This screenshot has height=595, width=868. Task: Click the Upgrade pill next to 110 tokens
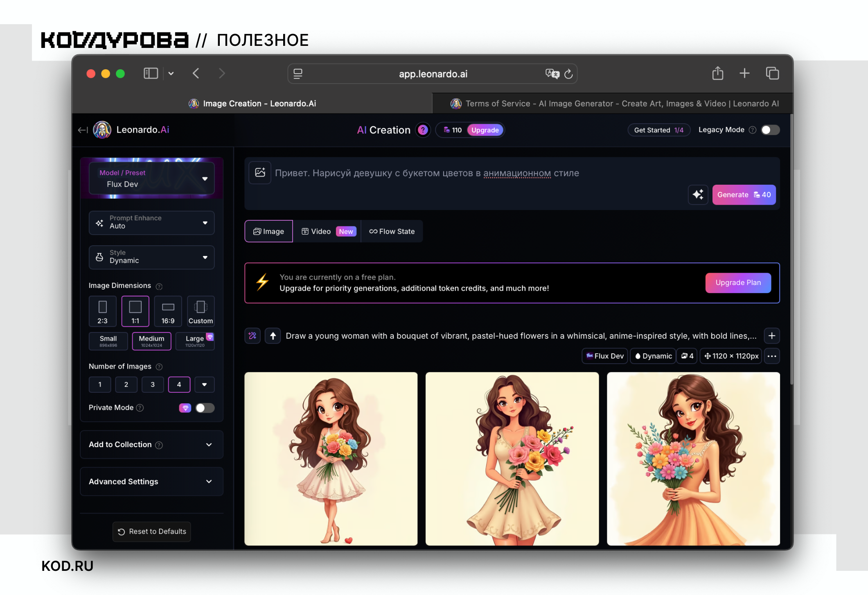click(485, 130)
